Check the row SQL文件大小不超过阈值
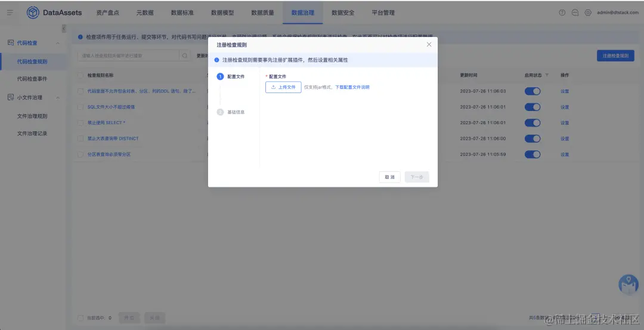Screen dimensions: 644x330 (80, 107)
